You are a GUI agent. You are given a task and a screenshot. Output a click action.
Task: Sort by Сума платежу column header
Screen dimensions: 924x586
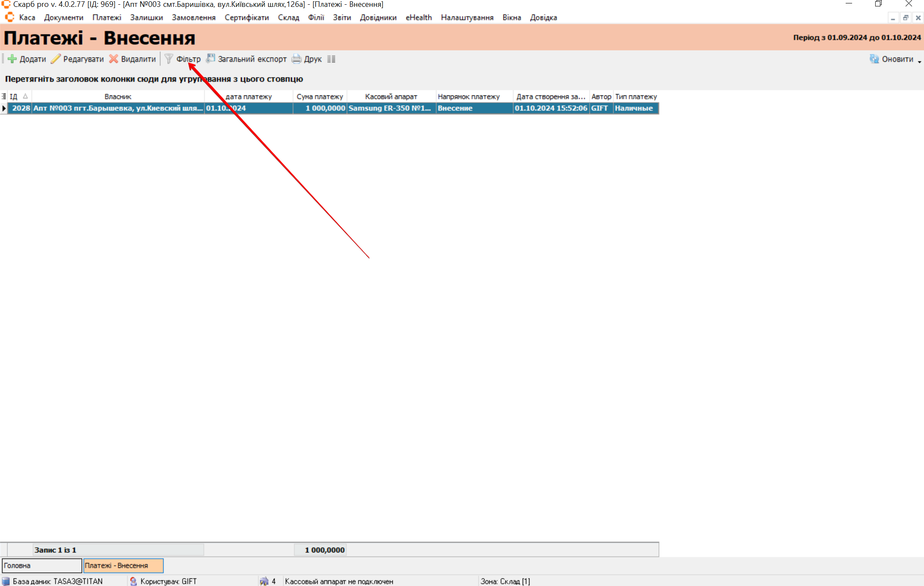click(x=320, y=97)
